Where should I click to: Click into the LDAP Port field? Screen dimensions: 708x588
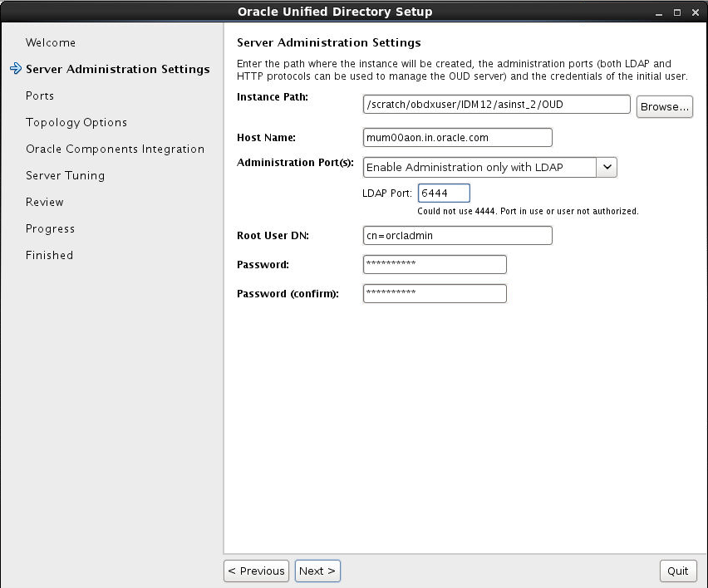(x=444, y=194)
